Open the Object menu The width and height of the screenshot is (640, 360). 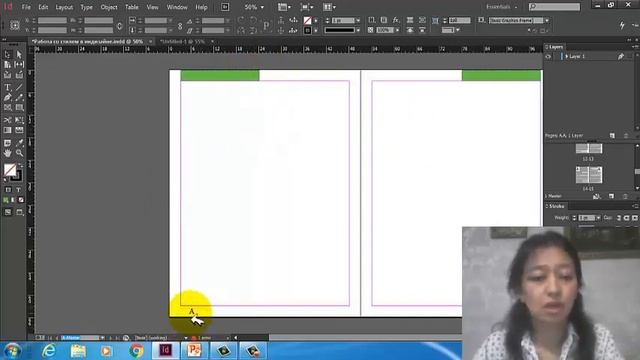tap(109, 7)
